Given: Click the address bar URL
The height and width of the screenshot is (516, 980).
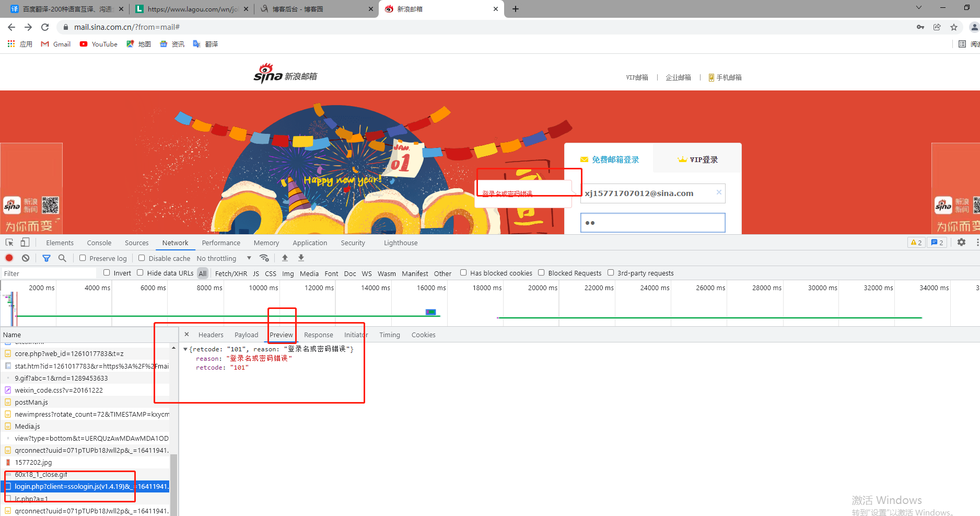Looking at the screenshot, I should (127, 27).
